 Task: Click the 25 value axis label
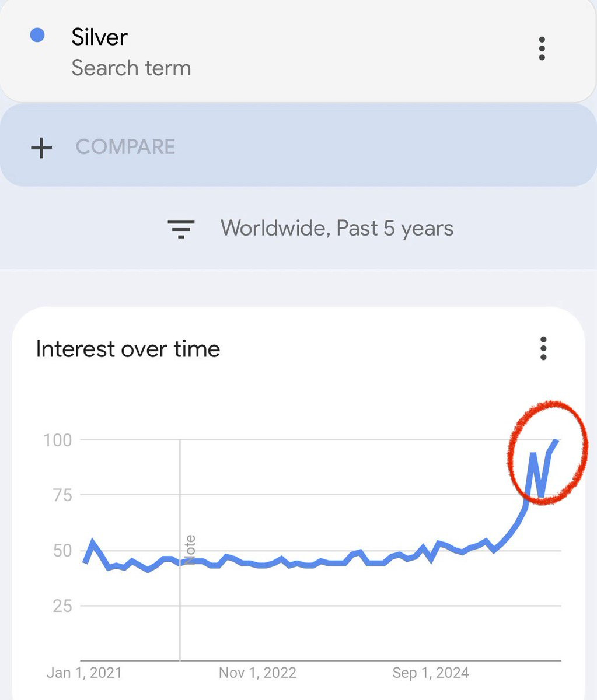click(61, 606)
